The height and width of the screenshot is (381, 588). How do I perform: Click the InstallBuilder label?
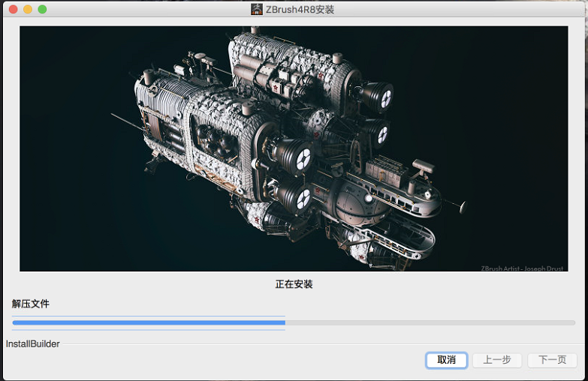[32, 344]
